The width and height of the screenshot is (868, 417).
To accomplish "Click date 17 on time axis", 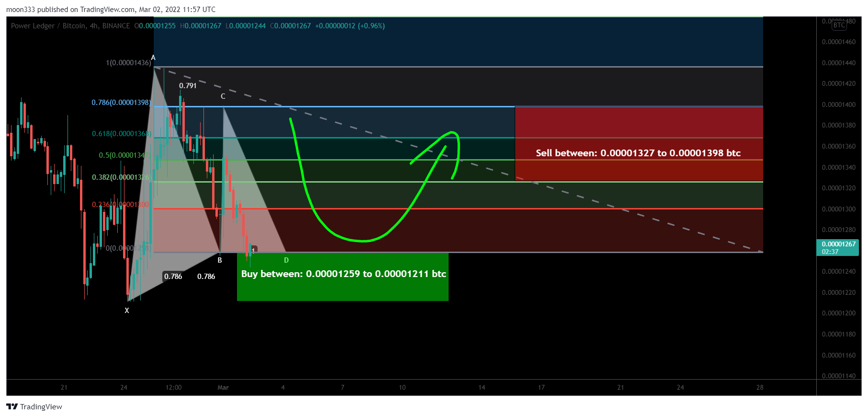I will (x=541, y=387).
